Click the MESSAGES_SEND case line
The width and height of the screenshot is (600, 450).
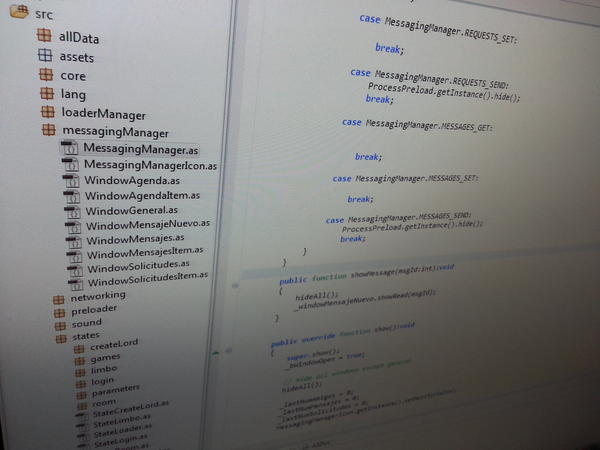tap(399, 218)
